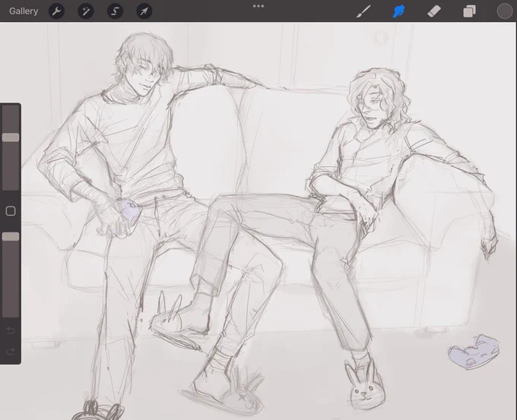Activate the Selection S tool
517x420 pixels.
coord(115,11)
